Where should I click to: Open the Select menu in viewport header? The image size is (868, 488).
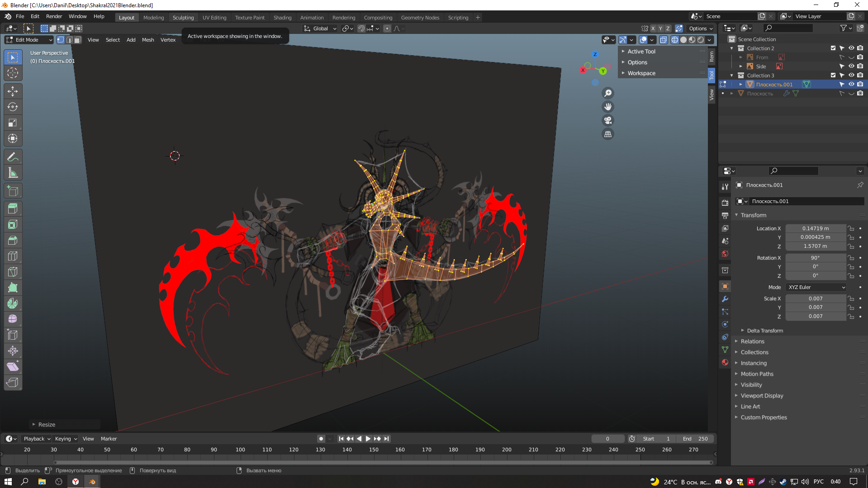(113, 40)
